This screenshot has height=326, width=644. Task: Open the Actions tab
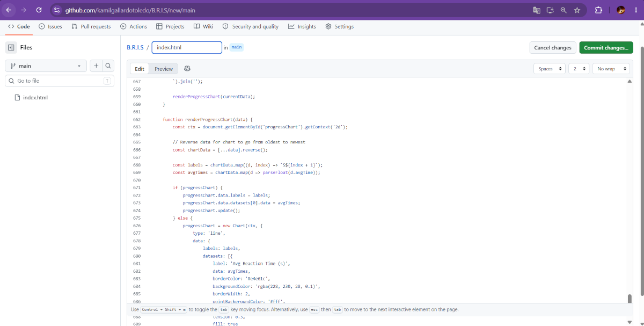pos(134,26)
